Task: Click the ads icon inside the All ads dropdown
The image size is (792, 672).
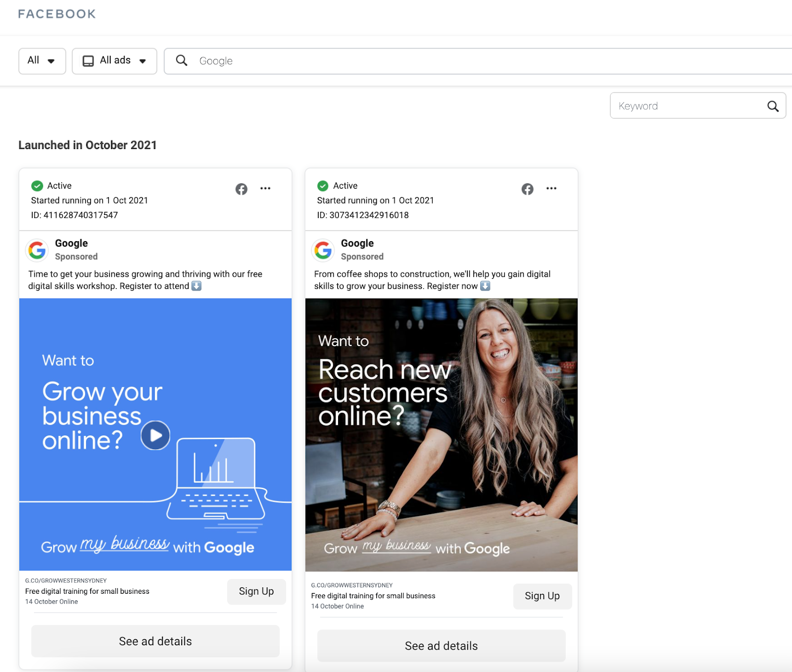Action: click(x=88, y=61)
